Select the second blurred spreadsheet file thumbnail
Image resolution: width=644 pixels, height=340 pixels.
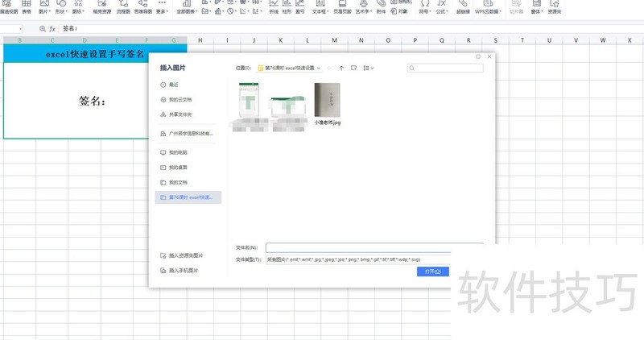pyautogui.click(x=288, y=114)
